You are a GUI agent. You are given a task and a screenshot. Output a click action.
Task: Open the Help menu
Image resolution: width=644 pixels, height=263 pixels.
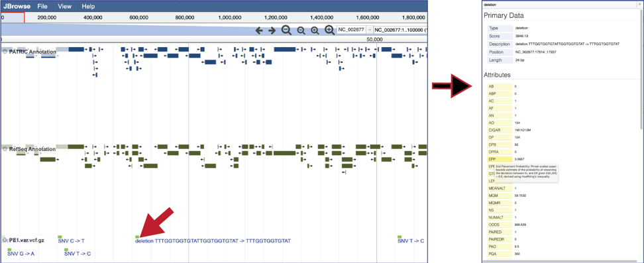coord(88,6)
